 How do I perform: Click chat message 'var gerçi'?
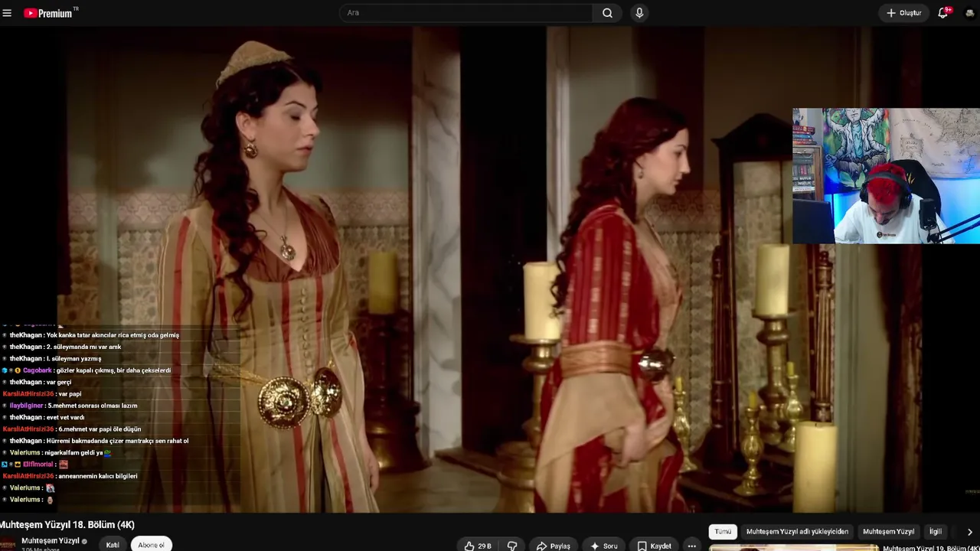(59, 383)
